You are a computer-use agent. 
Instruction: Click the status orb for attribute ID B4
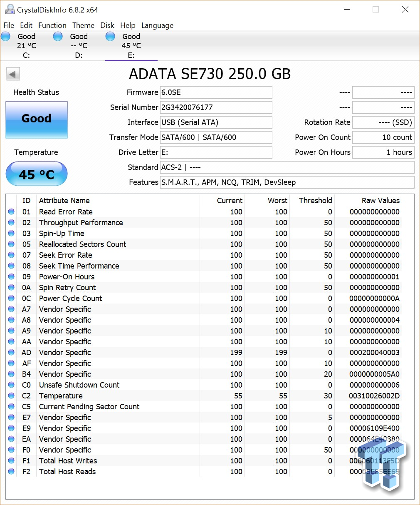coord(11,374)
